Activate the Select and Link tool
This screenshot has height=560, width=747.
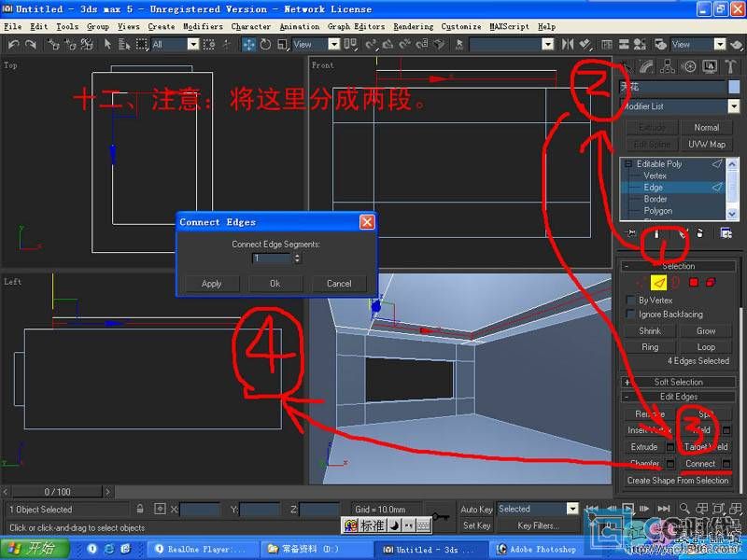click(52, 44)
